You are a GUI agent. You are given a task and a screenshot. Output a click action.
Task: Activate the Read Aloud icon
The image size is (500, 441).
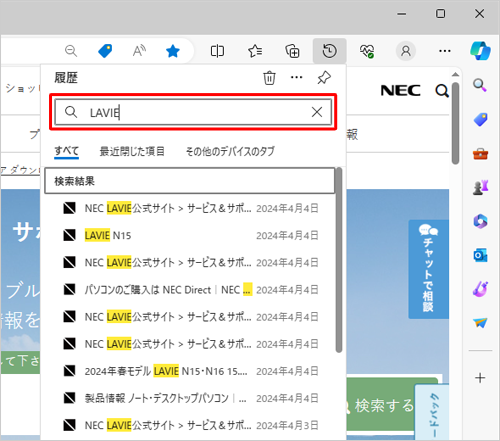(x=139, y=51)
